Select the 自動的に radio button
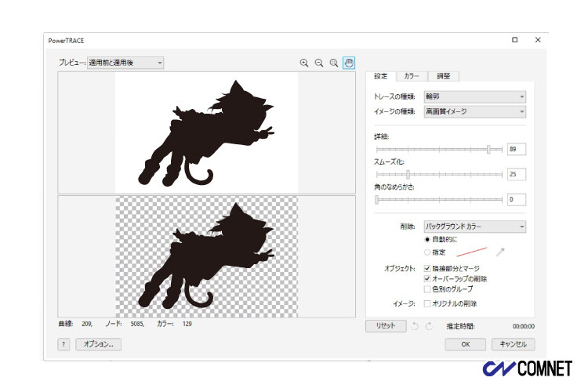Screen dimensions: 588x392 [427, 239]
